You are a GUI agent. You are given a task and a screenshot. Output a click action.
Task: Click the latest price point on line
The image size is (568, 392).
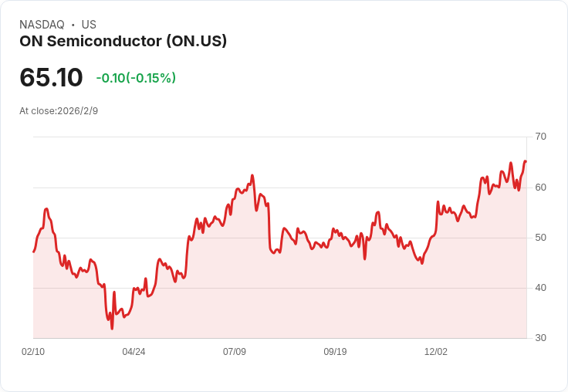[526, 161]
